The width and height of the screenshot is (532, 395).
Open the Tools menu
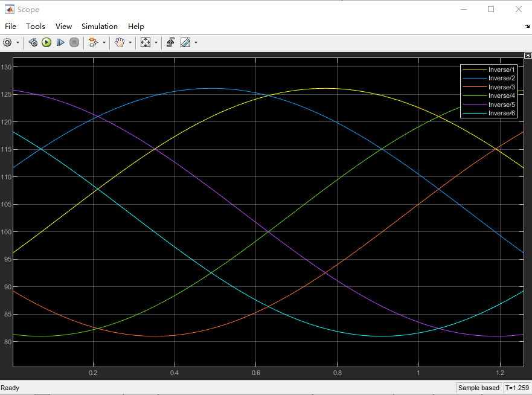tap(36, 27)
